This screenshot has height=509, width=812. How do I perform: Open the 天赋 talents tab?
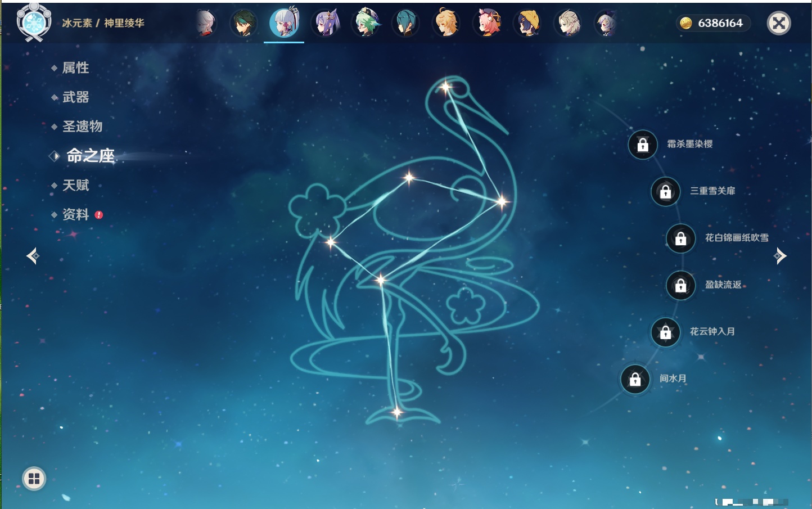(75, 185)
